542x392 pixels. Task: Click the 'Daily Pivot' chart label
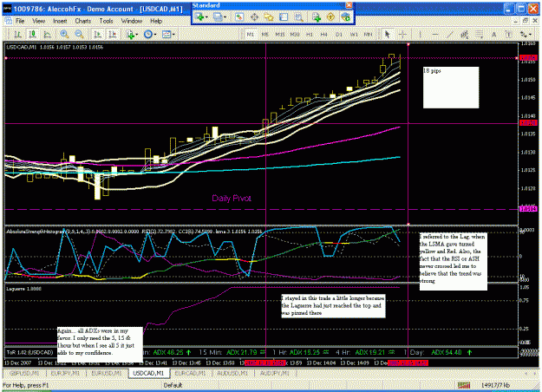coord(232,199)
